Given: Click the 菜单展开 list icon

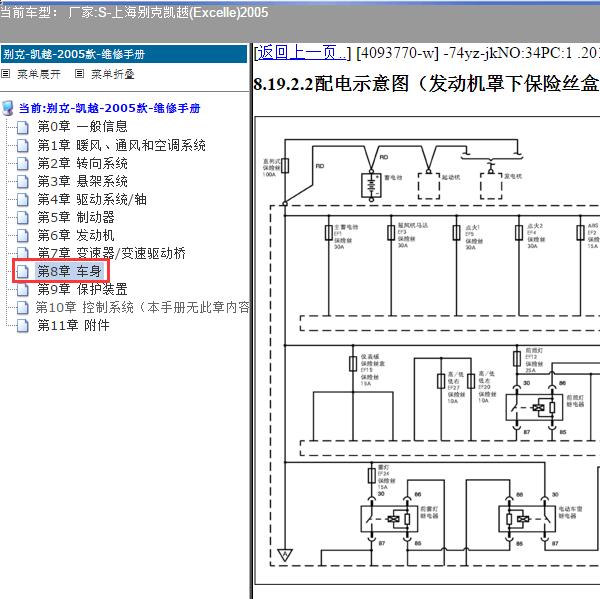Looking at the screenshot, I should coord(5,73).
